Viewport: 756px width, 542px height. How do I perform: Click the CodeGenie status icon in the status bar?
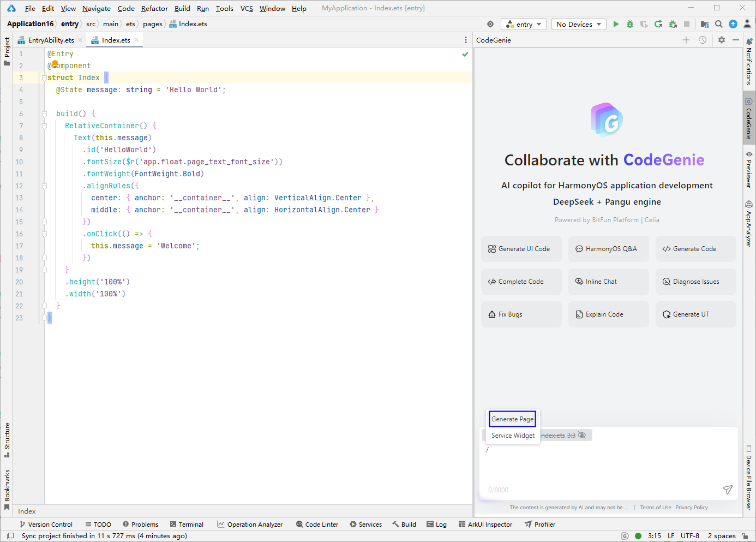click(x=625, y=536)
